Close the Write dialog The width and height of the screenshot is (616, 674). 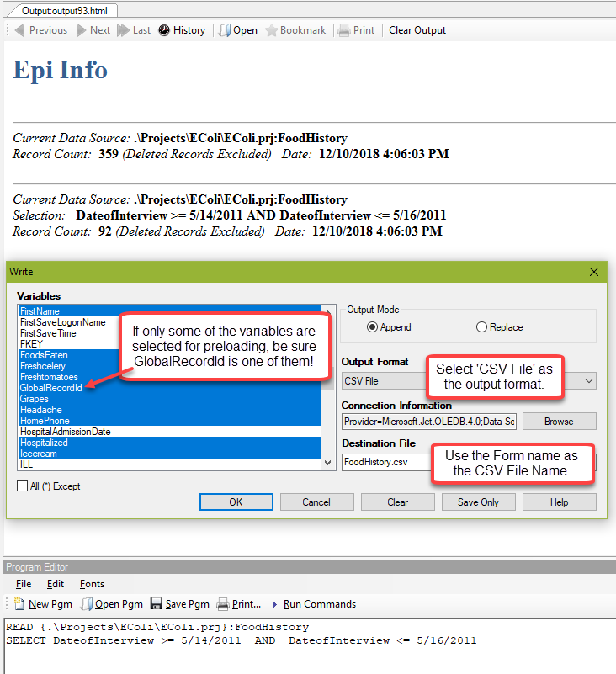click(x=594, y=272)
